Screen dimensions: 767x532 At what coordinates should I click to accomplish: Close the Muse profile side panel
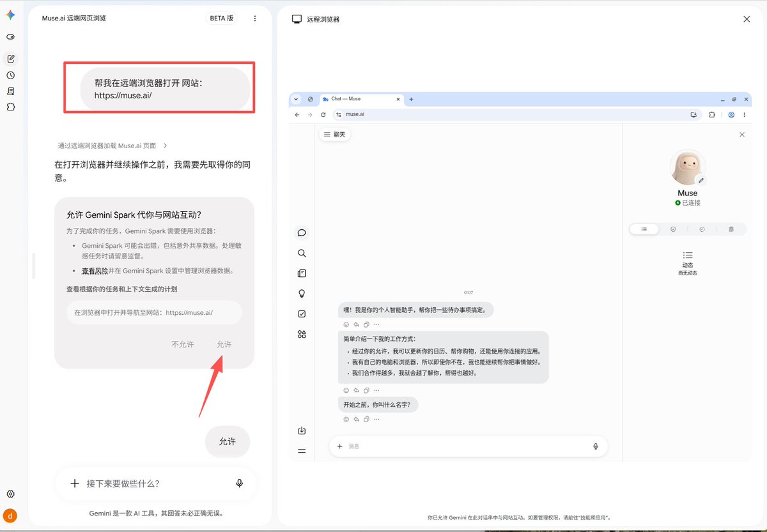click(x=741, y=135)
